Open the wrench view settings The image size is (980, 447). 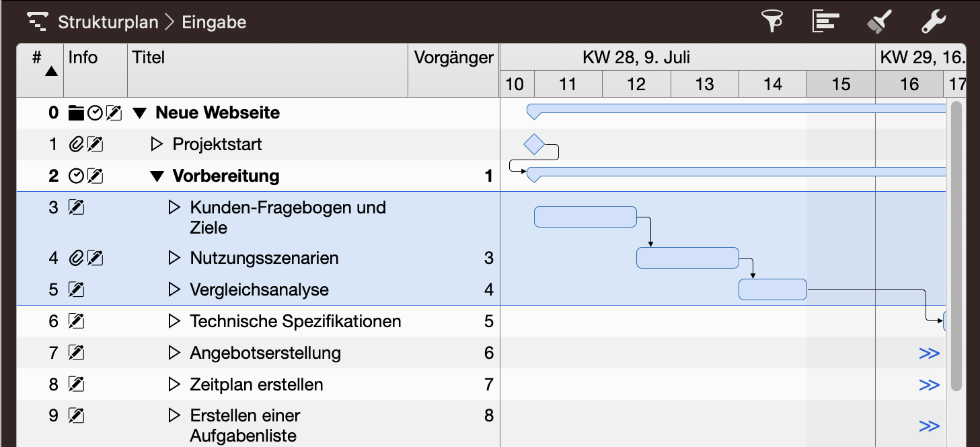tap(933, 22)
